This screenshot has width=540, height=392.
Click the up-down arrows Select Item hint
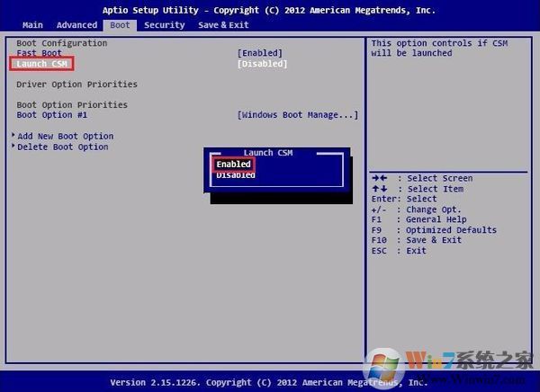pyautogui.click(x=418, y=189)
